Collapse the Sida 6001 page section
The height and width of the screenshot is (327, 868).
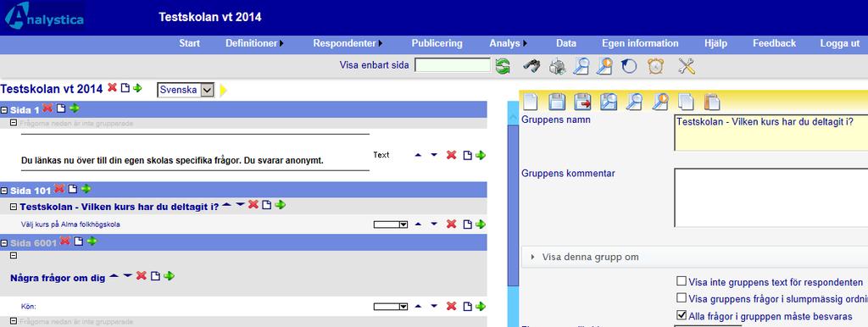pos(4,243)
